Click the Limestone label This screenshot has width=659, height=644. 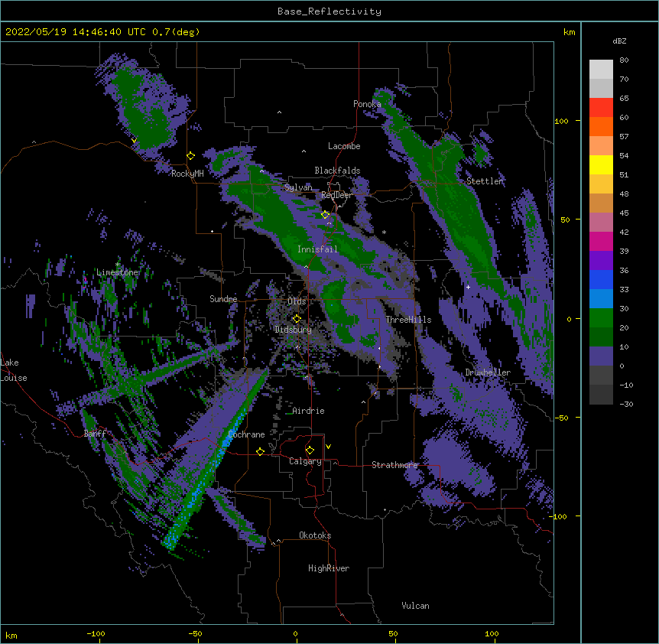(x=117, y=272)
